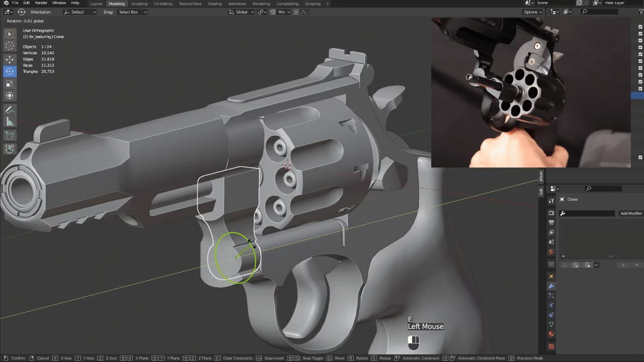The width and height of the screenshot is (644, 362).
Task: Switch to the Sculpting workspace tab
Action: (x=139, y=4)
